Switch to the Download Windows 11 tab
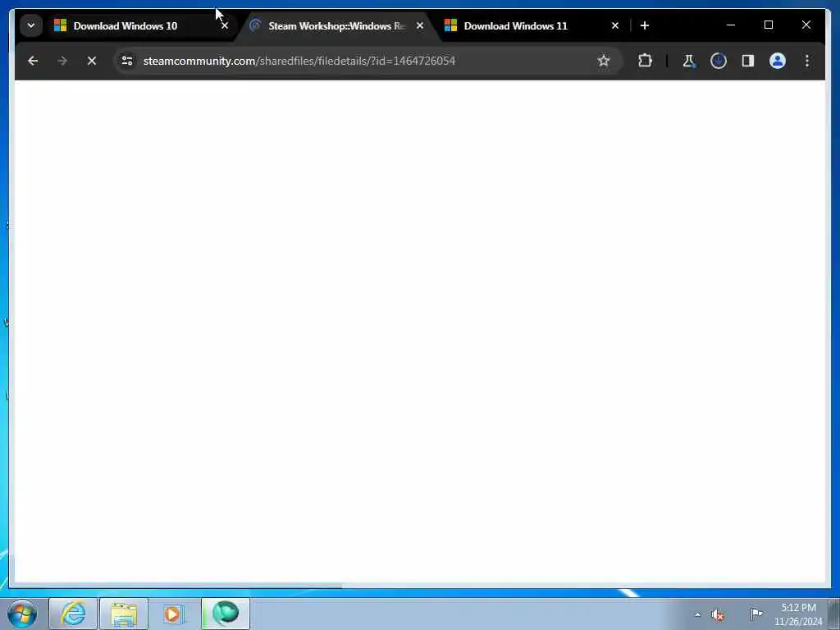Screen dimensions: 840x630 point(532,25)
